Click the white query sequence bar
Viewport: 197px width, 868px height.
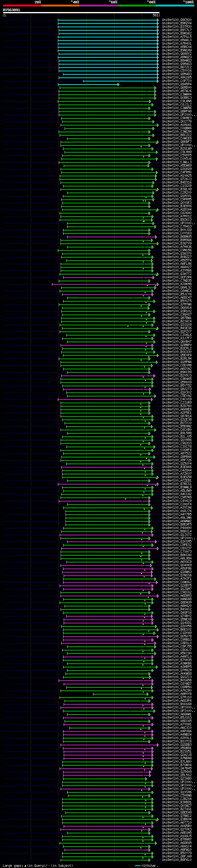click(81, 12)
